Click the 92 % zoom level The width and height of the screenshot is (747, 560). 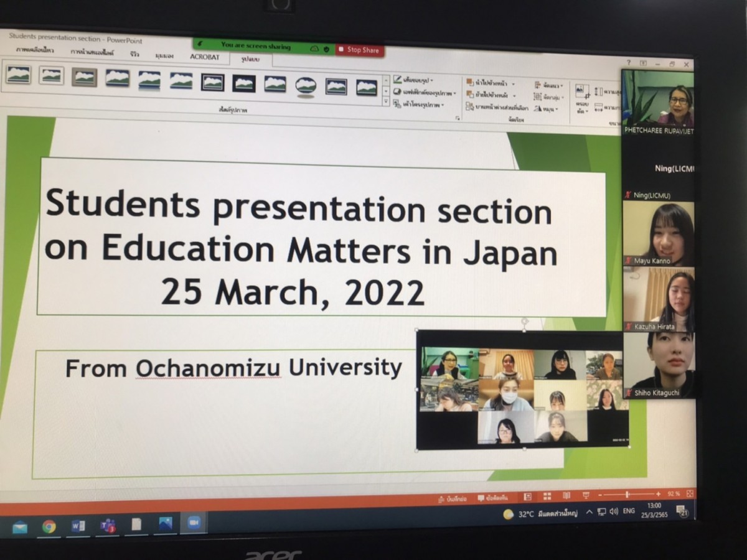674,493
